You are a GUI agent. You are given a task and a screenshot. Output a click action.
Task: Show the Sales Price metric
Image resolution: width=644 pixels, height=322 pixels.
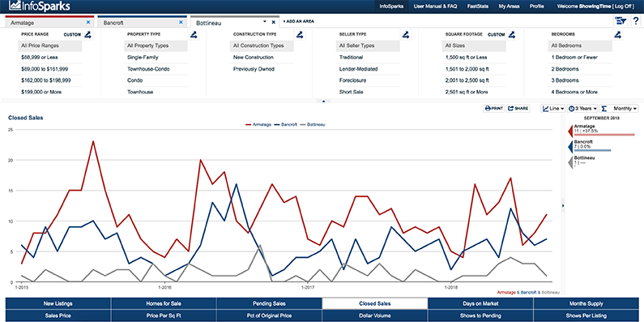58,316
